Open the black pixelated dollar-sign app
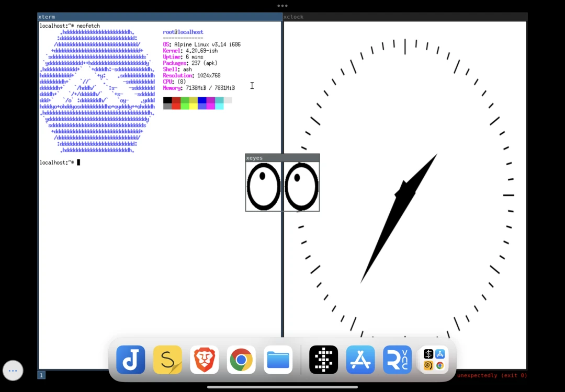 click(323, 360)
